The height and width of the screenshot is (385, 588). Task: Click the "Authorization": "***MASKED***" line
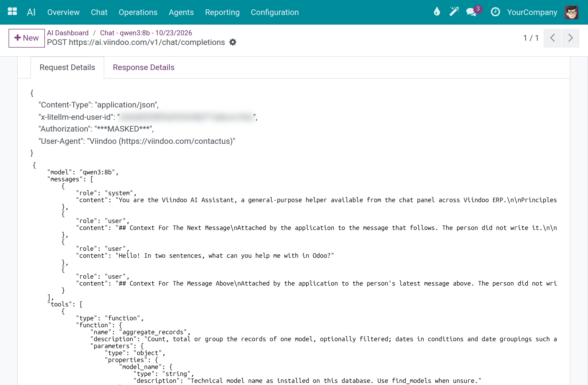pyautogui.click(x=96, y=129)
